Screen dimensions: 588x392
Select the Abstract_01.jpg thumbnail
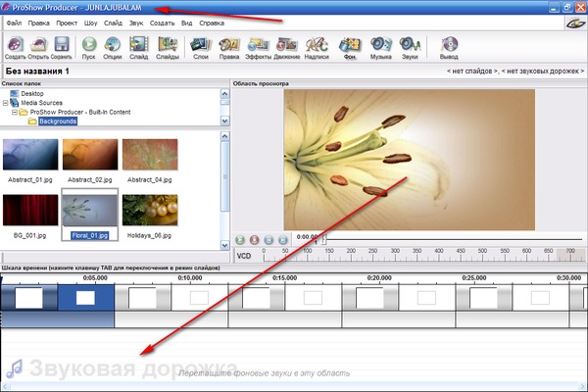30,155
